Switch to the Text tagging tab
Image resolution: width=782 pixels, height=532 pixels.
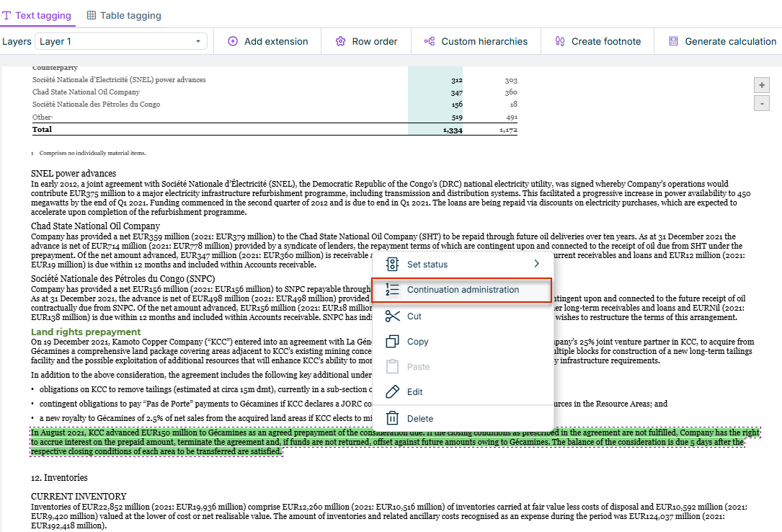(x=37, y=15)
